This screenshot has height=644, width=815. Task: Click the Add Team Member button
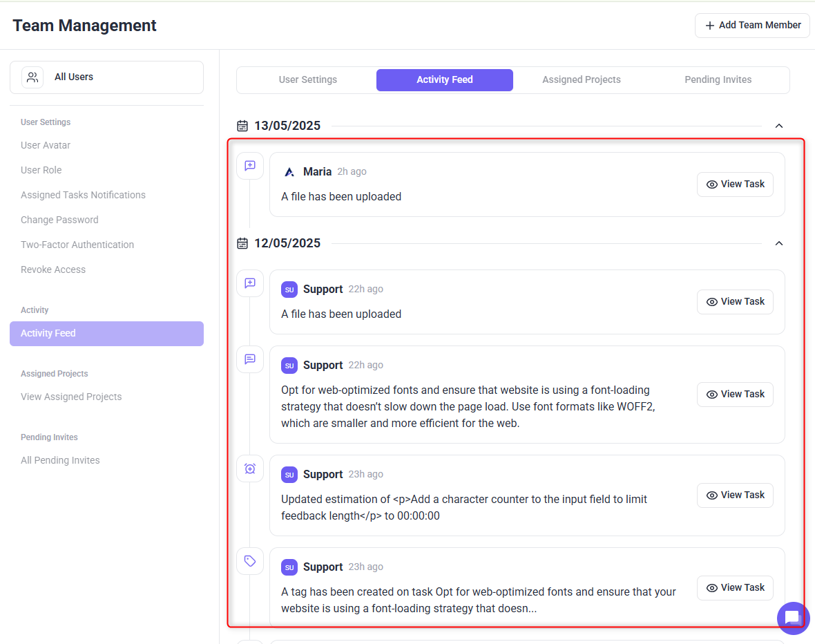pos(752,26)
